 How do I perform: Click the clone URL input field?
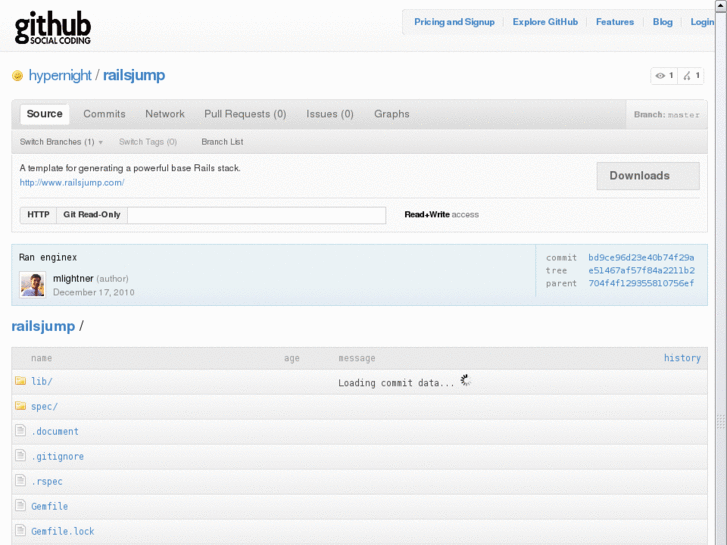coord(256,215)
